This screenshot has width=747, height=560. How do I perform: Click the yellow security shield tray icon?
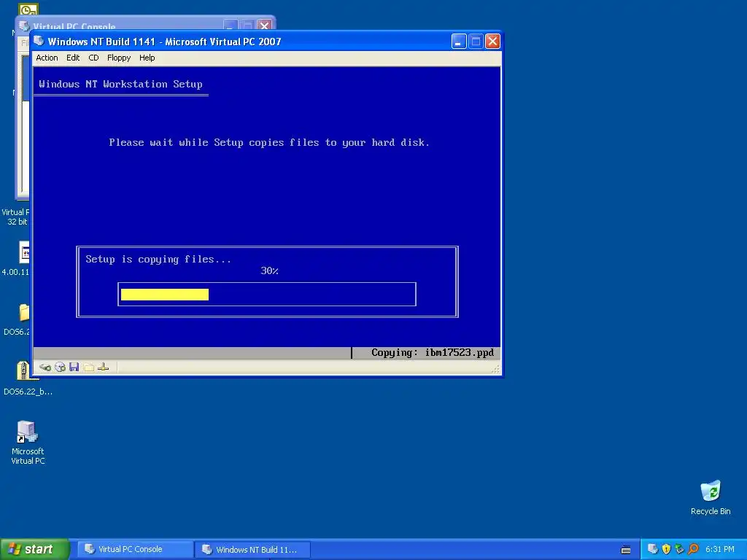click(x=667, y=549)
